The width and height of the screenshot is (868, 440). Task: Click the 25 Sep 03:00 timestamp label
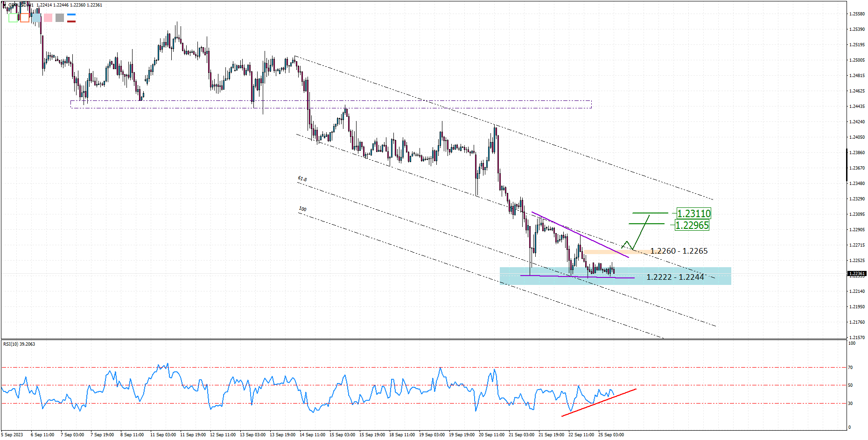coord(612,434)
